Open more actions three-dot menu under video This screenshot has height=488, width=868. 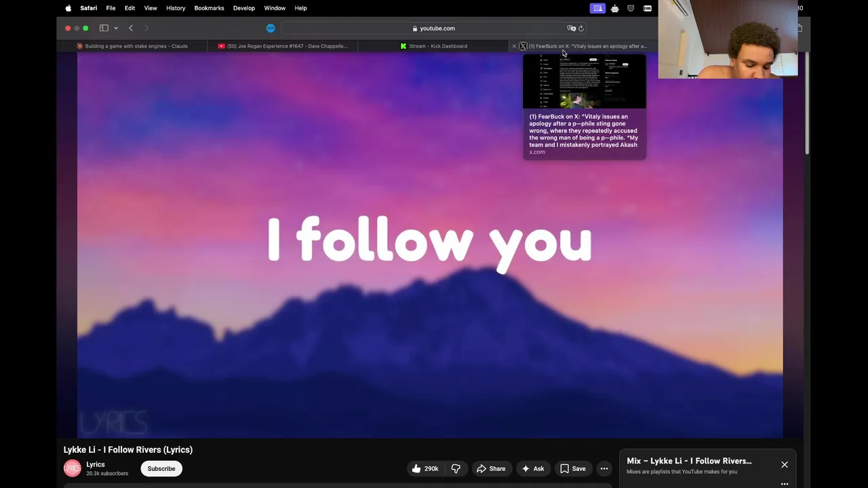pyautogui.click(x=604, y=468)
